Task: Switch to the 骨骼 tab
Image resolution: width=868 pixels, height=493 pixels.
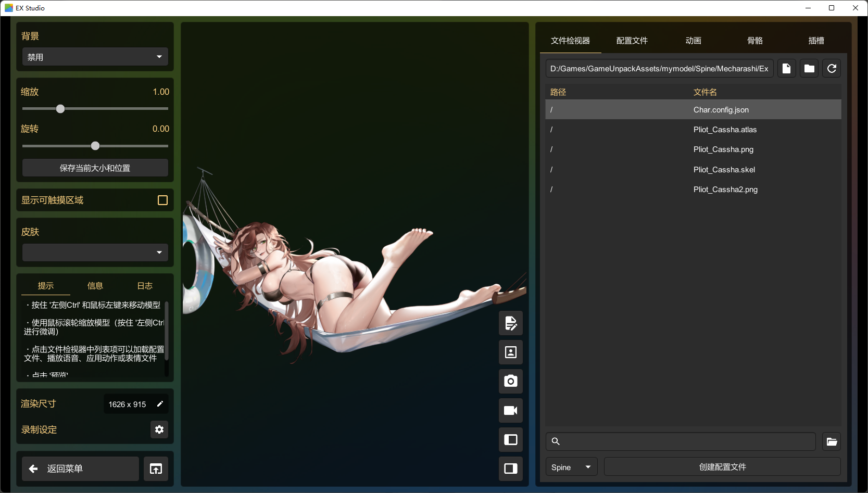Action: tap(754, 41)
